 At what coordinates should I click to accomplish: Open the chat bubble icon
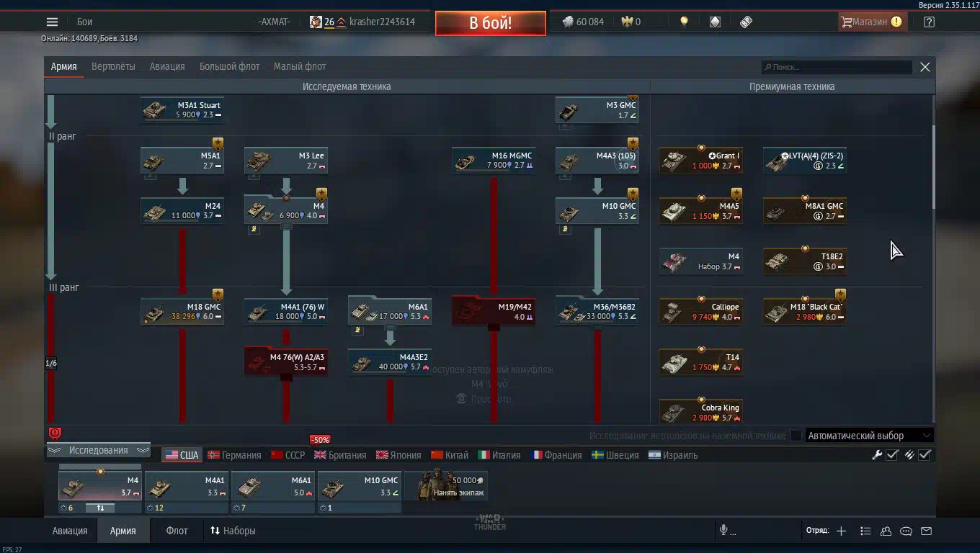(x=906, y=531)
